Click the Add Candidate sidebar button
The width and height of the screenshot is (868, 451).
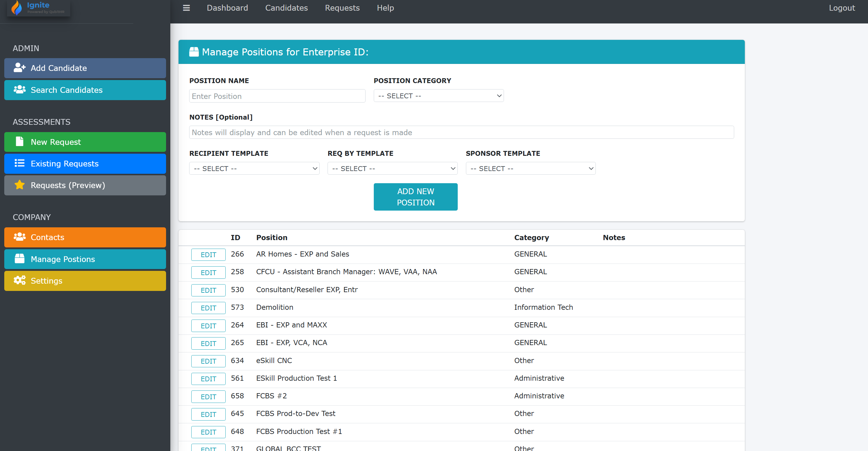pyautogui.click(x=85, y=68)
